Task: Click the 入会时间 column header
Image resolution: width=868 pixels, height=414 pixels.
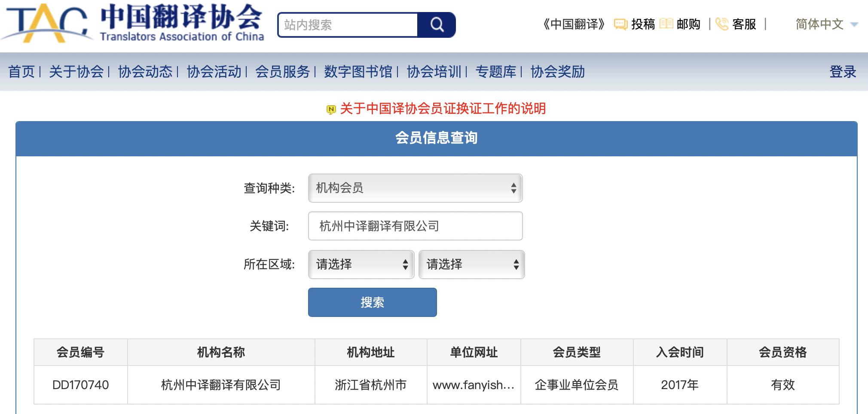Action: tap(680, 352)
